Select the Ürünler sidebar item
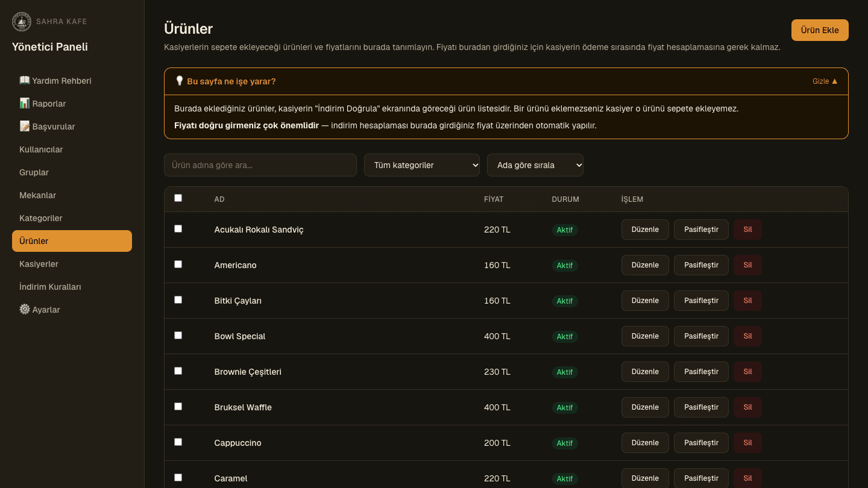This screenshot has height=488, width=868. tap(72, 241)
